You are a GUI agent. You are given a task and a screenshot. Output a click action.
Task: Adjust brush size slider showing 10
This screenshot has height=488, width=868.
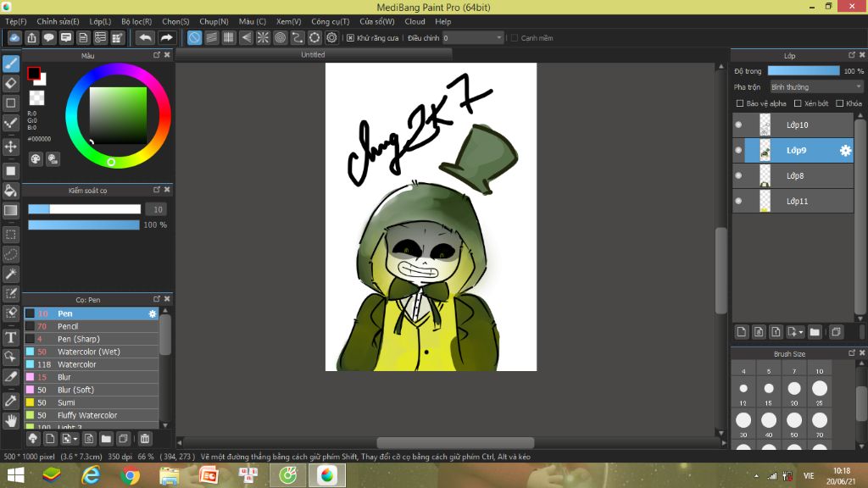pos(84,209)
